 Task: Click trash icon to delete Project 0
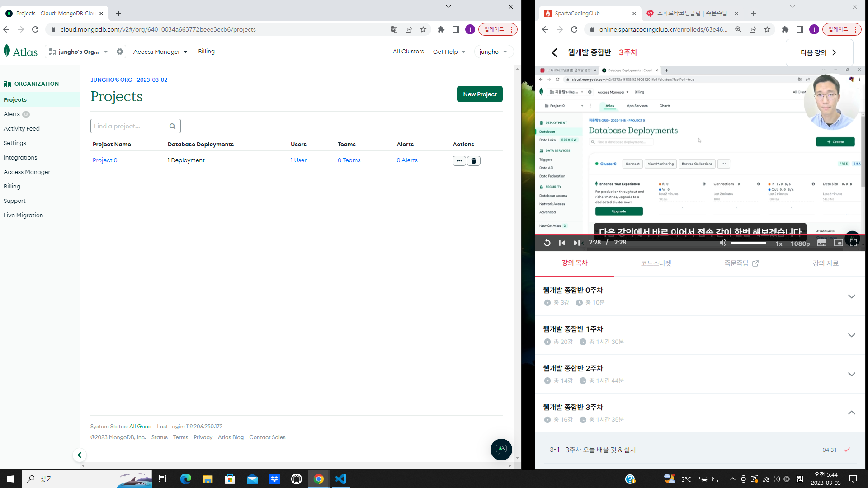pos(473,161)
